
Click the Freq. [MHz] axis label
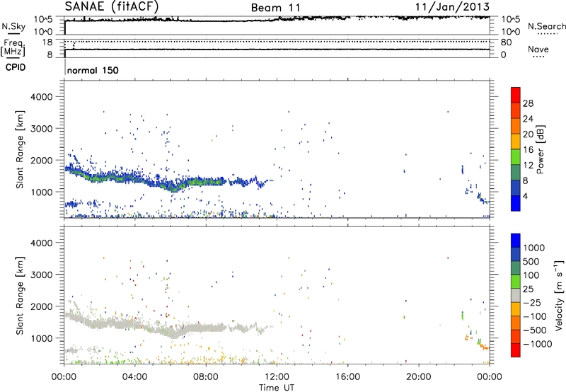13,48
